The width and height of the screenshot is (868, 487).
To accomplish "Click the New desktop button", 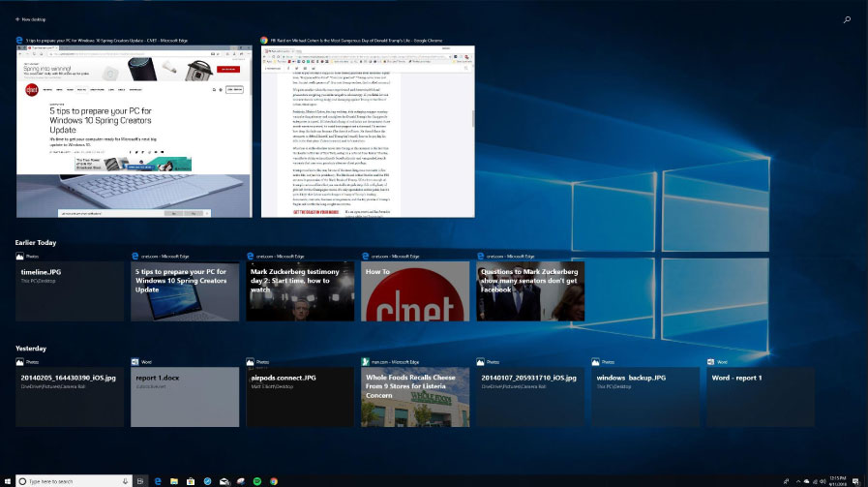I will pyautogui.click(x=29, y=19).
